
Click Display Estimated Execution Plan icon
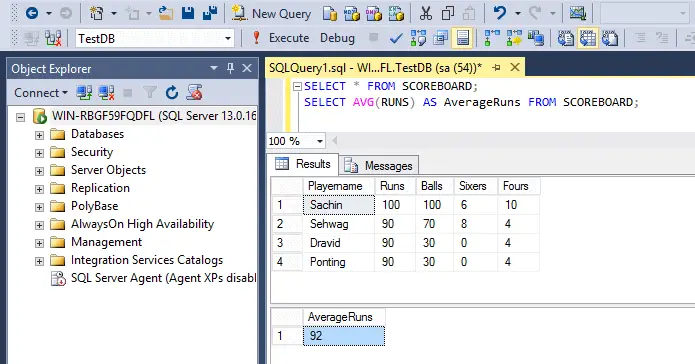point(418,39)
